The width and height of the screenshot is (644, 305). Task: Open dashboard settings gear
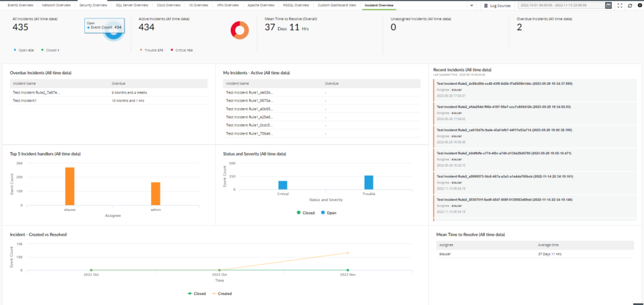639,5
